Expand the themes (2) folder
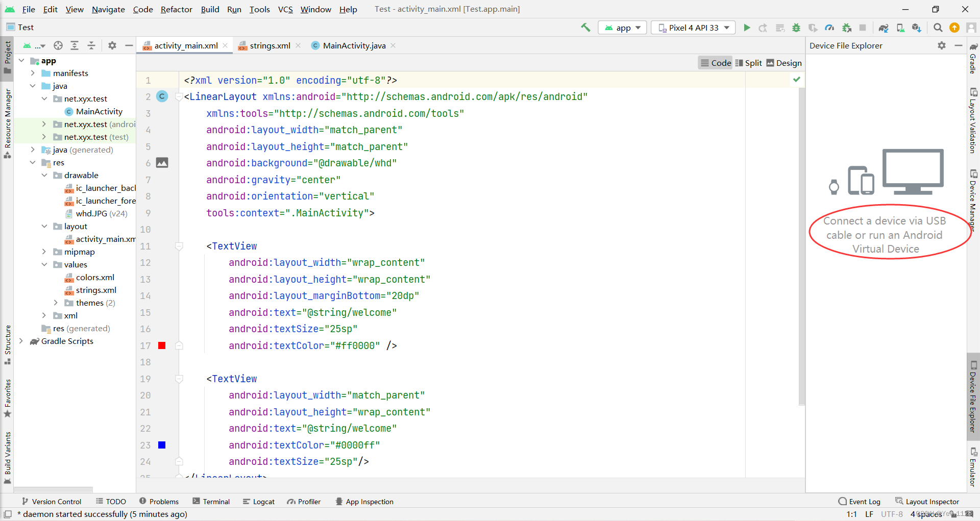Image resolution: width=980 pixels, height=521 pixels. pyautogui.click(x=56, y=303)
